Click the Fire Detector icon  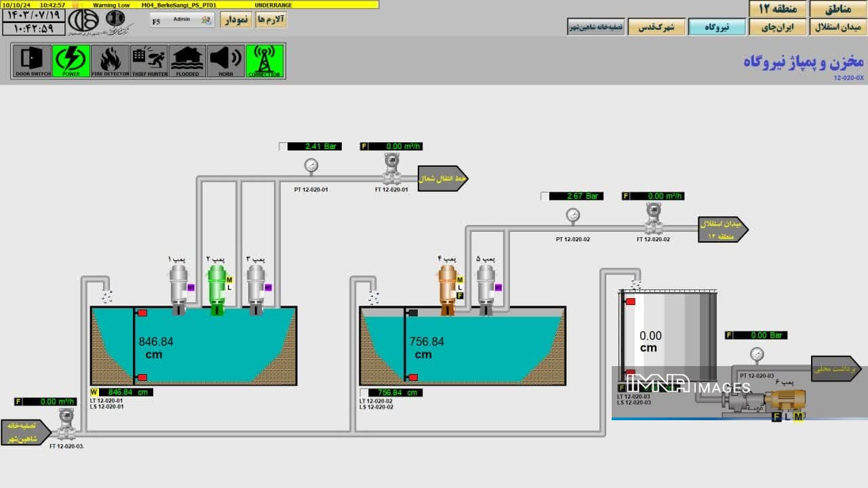[x=110, y=61]
